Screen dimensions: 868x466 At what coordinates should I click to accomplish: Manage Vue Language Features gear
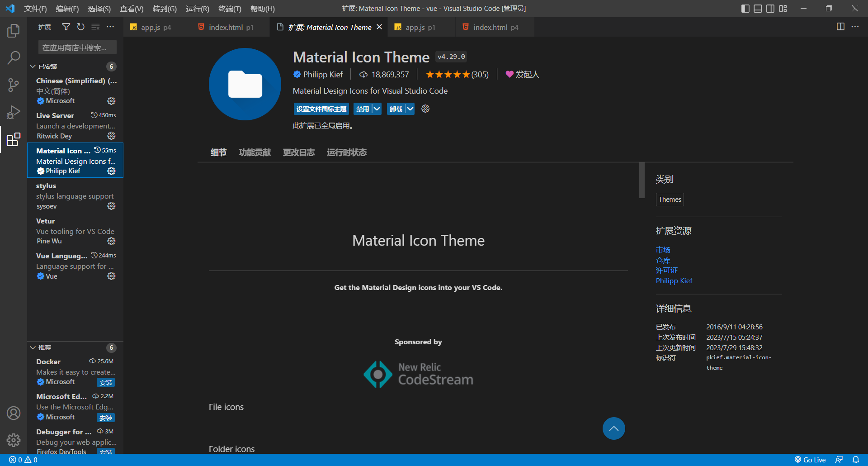[x=111, y=276]
